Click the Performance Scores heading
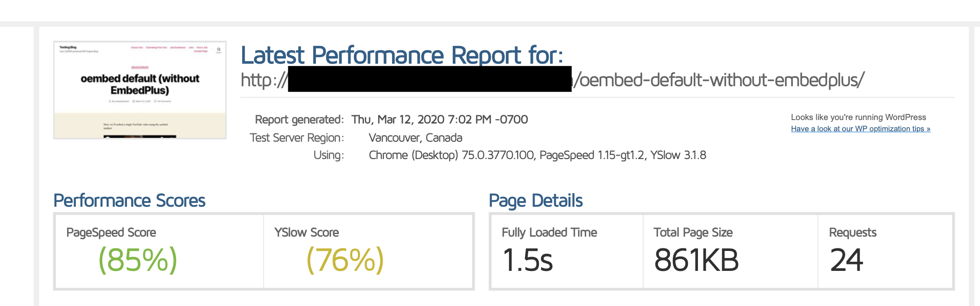Viewport: 980px width, 306px height. pyautogui.click(x=129, y=201)
